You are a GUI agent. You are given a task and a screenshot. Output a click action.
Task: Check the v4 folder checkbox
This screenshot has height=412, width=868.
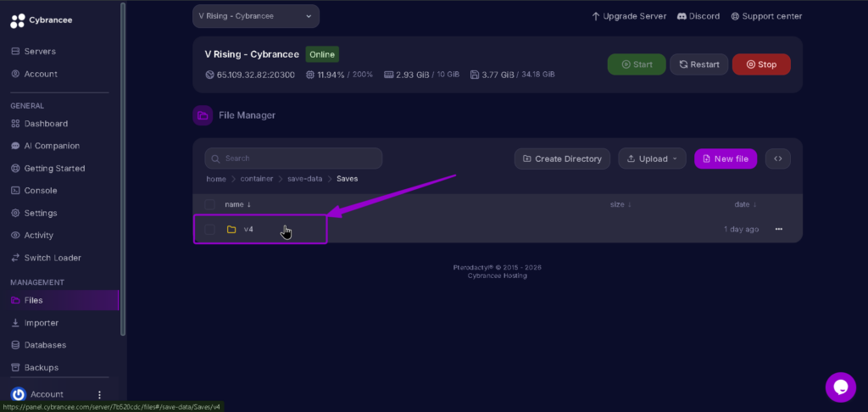coord(210,229)
